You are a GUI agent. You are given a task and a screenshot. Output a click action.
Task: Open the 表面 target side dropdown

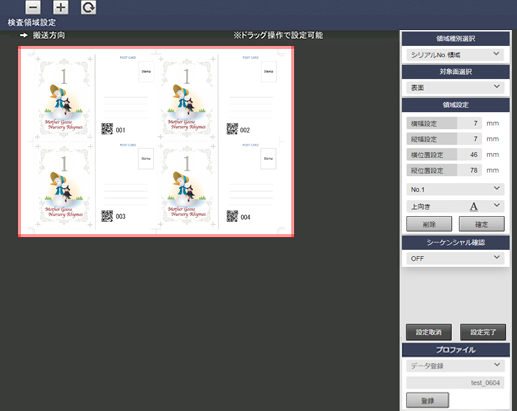tap(455, 87)
